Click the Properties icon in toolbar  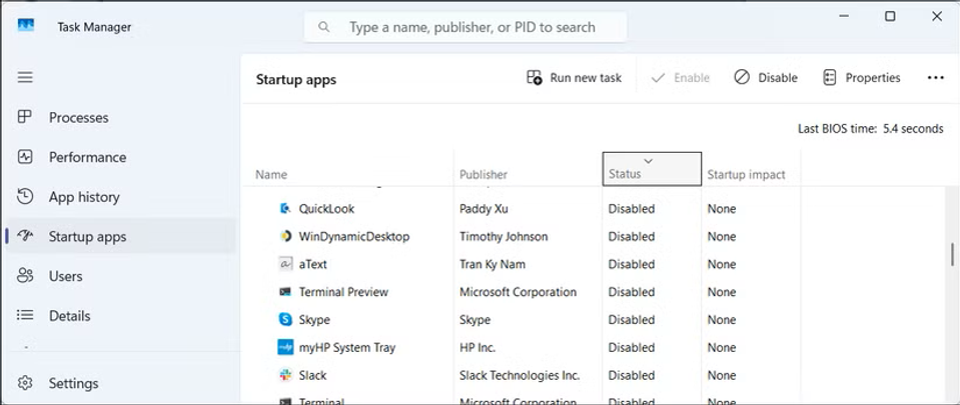tap(830, 78)
